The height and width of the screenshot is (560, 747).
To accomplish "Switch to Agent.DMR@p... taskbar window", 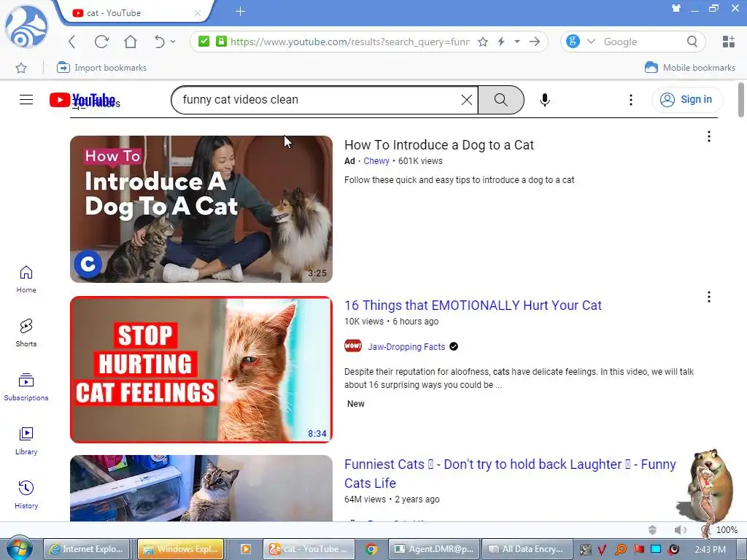I will (x=434, y=549).
